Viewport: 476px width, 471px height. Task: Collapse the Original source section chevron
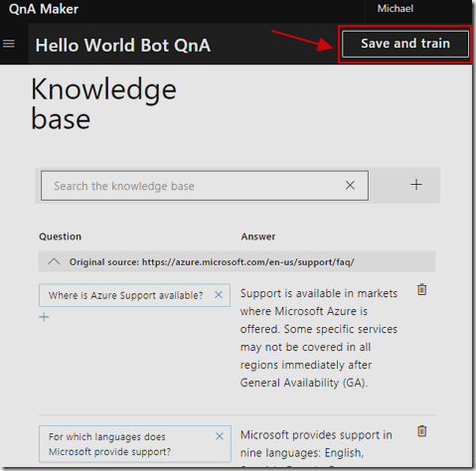tap(54, 262)
